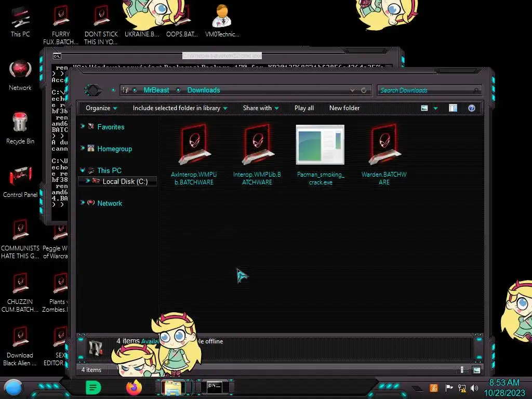Open the Share with menu
The width and height of the screenshot is (532, 399).
(261, 108)
